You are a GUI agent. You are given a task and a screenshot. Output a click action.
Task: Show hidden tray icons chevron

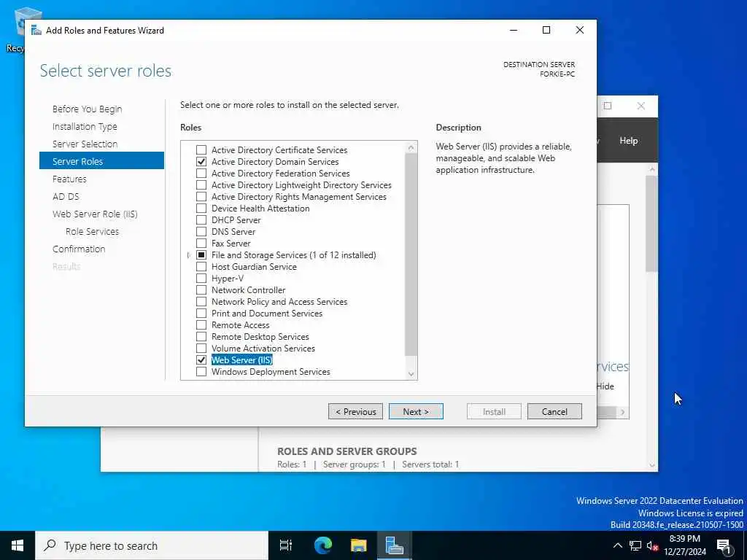[x=617, y=545]
